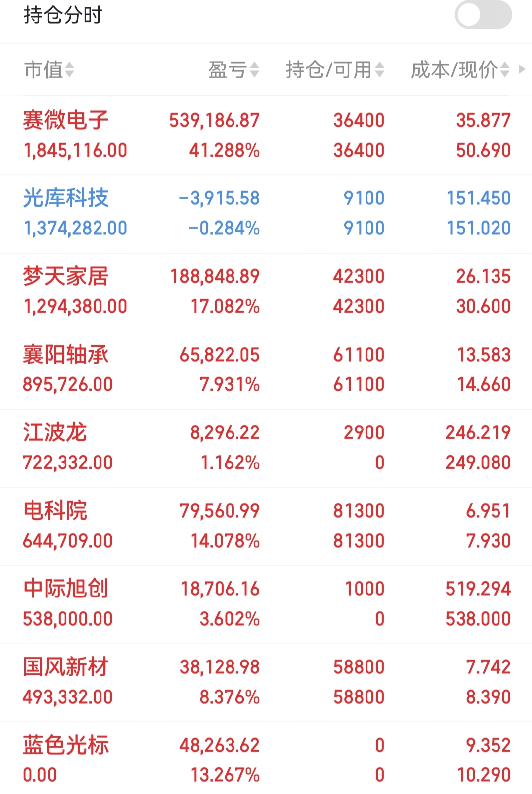This screenshot has width=532, height=794.
Task: Sort by 持仓/可用 column arrows
Action: pyautogui.click(x=379, y=70)
